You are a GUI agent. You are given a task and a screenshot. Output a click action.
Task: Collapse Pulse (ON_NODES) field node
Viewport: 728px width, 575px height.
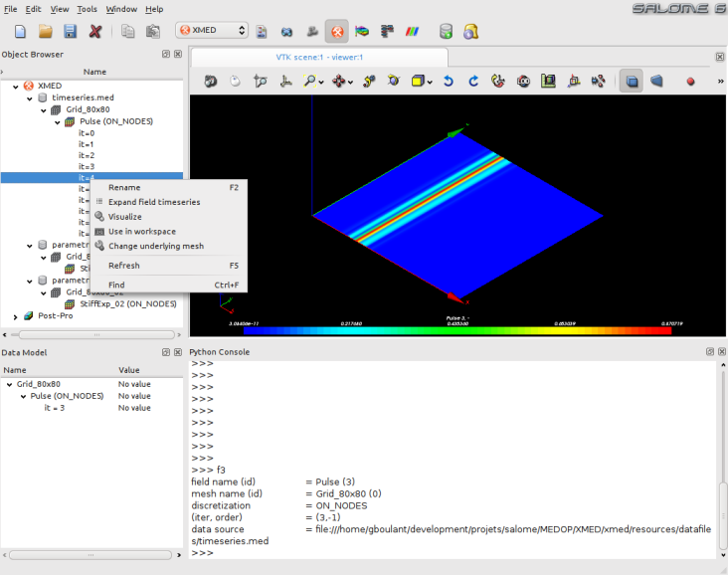[x=58, y=121]
